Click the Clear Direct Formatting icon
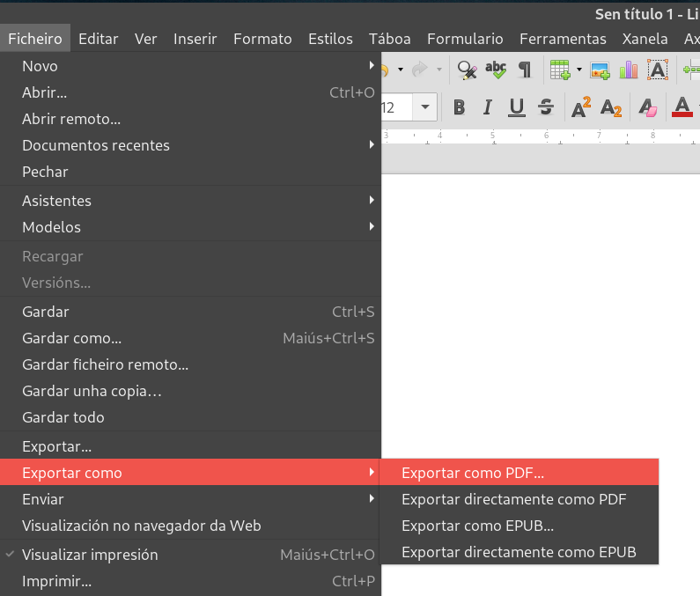This screenshot has width=700, height=596. point(647,107)
